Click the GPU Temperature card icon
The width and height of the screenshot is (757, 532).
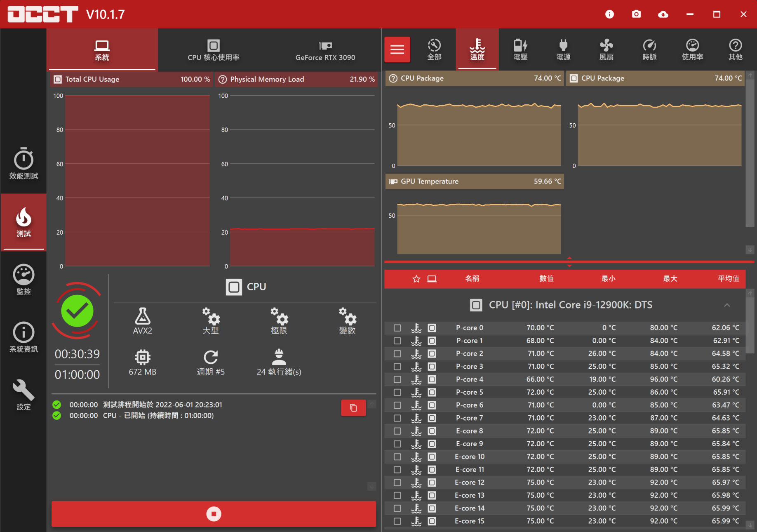[393, 181]
